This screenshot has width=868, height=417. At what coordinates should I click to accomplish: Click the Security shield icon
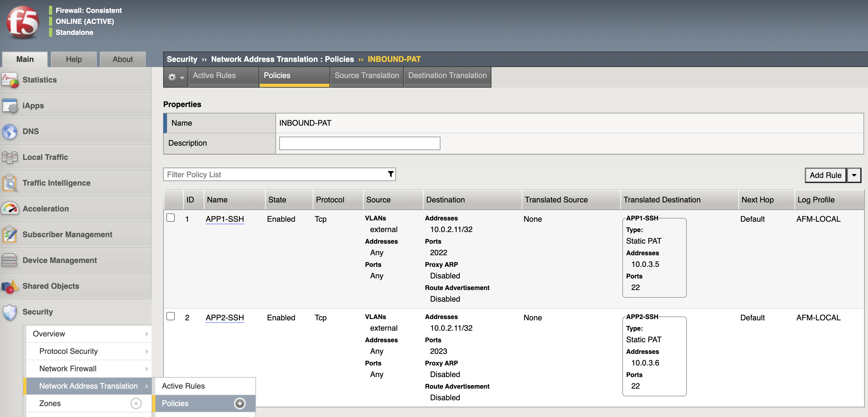10,312
